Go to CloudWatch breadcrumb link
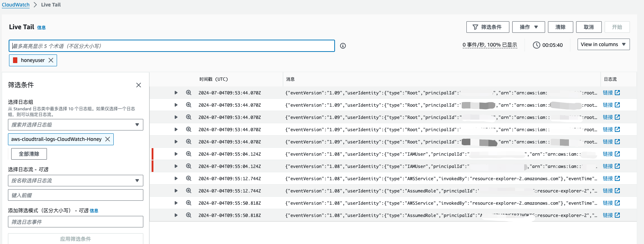The width and height of the screenshot is (644, 244). click(x=16, y=5)
